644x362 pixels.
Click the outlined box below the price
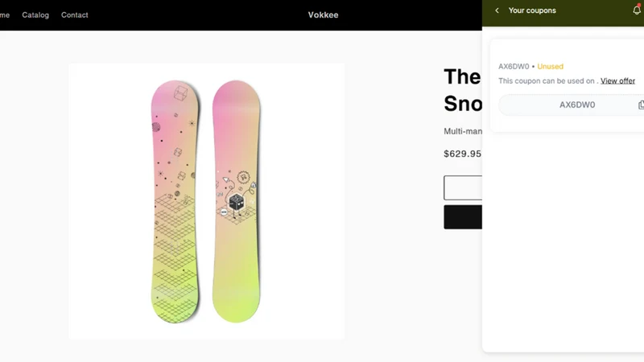click(463, 188)
